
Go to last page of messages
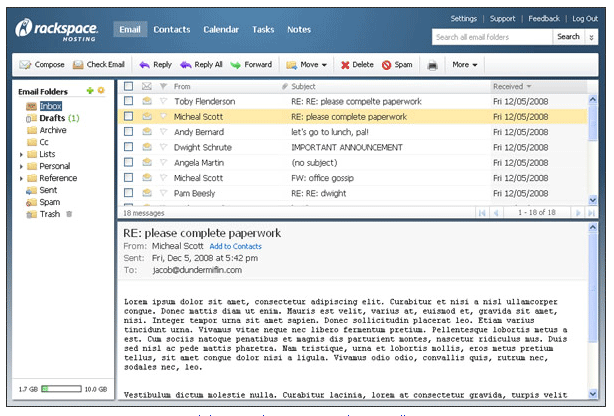(x=591, y=213)
